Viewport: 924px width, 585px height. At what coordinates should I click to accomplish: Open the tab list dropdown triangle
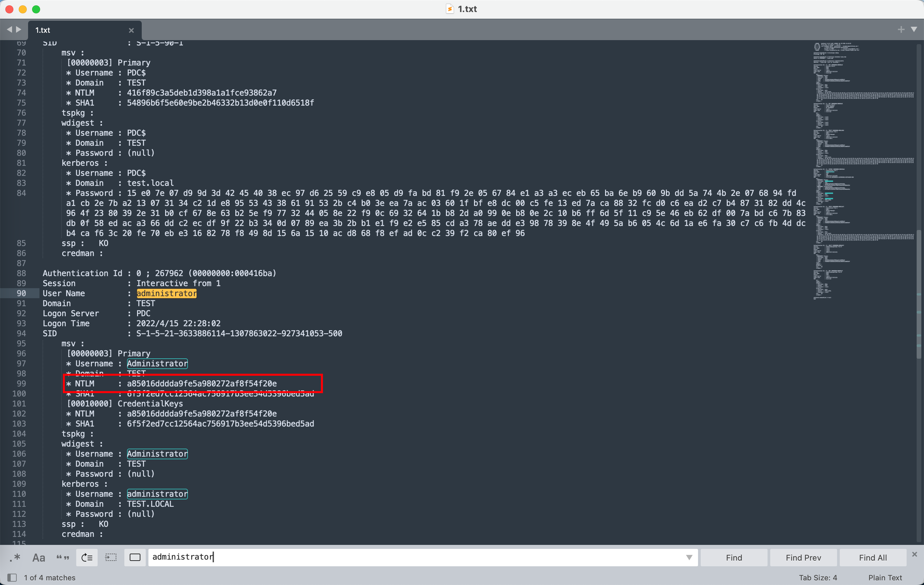[x=914, y=29]
